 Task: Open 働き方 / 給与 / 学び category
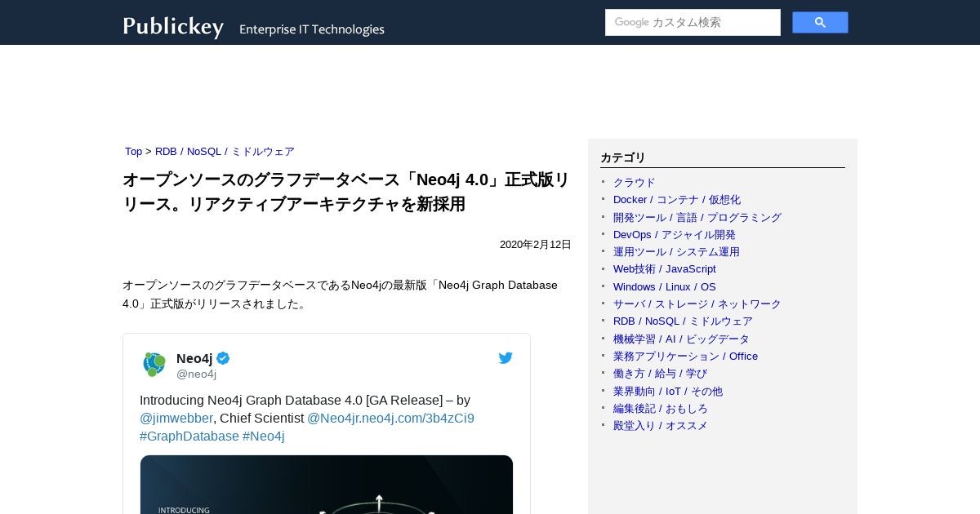coord(661,374)
